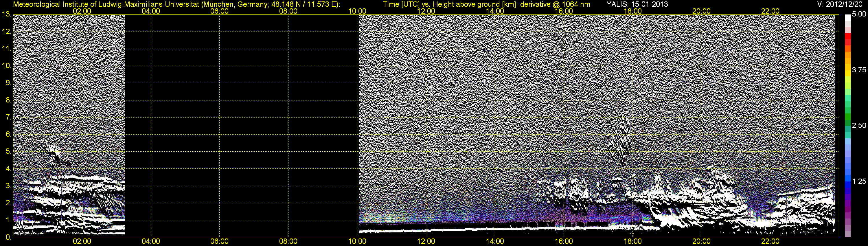Viewport: 868px width, 246px height.
Task: Click the 'Time [UTC] vs. Height above ground' caption
Action: click(487, 4)
